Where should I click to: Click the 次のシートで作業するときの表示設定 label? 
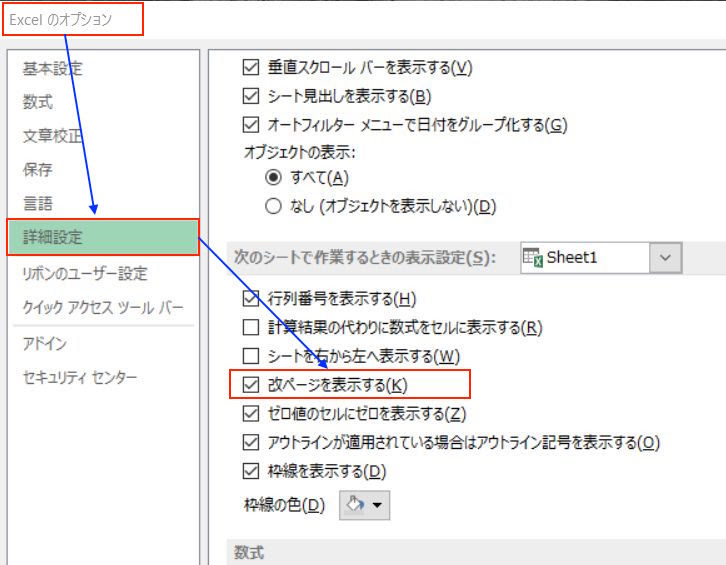[364, 257]
